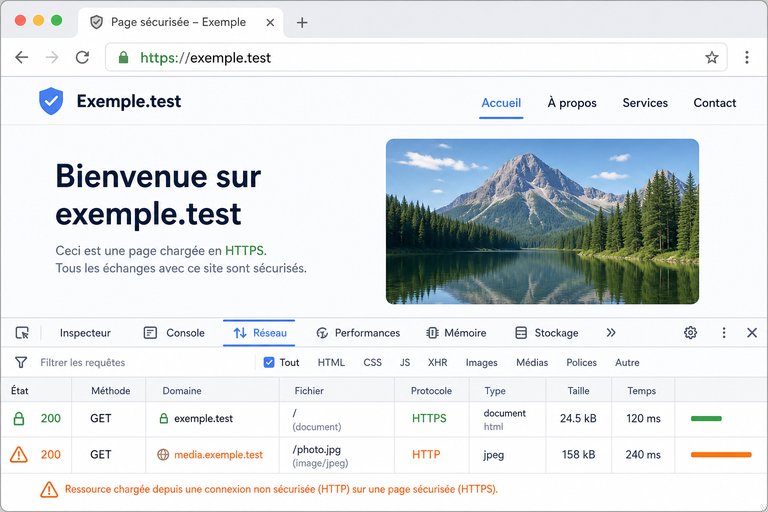Screen dimensions: 768x512
Task: Open the À propos navigation link
Action: (x=572, y=103)
